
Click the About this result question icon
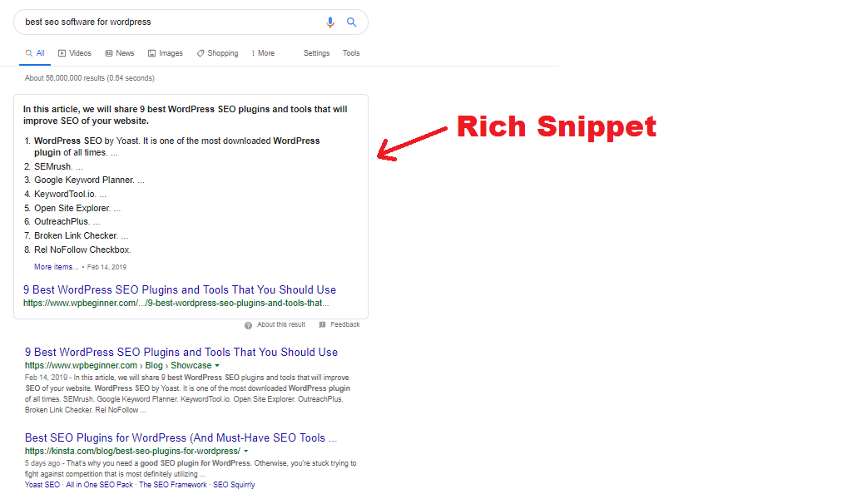click(x=248, y=325)
